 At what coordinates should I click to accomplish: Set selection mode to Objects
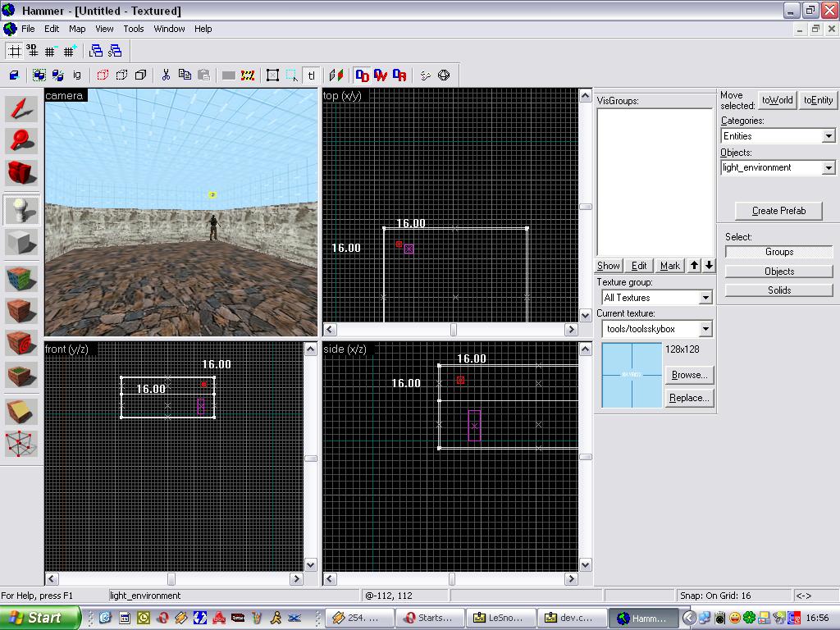coord(779,271)
